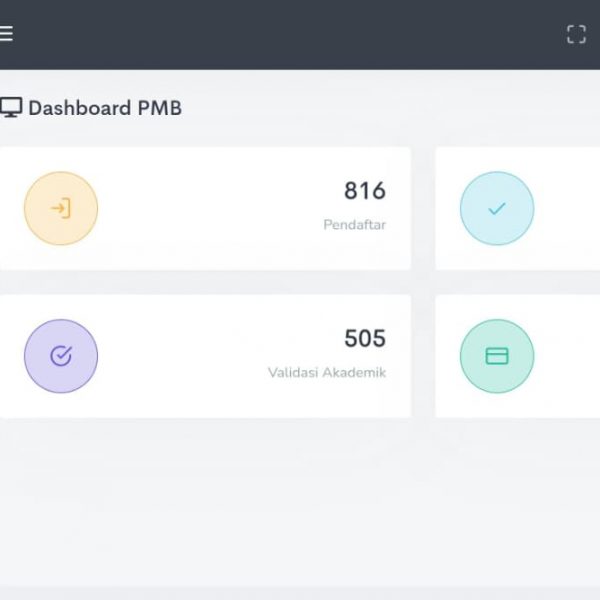Click the background right of Dashboard PMB title
The width and height of the screenshot is (600, 600).
(400, 108)
